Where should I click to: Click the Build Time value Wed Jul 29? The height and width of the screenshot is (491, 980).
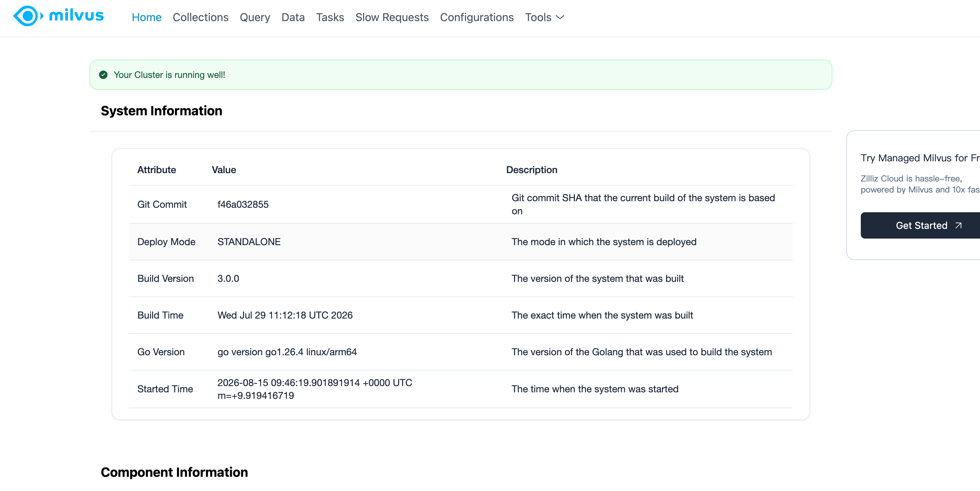(285, 315)
